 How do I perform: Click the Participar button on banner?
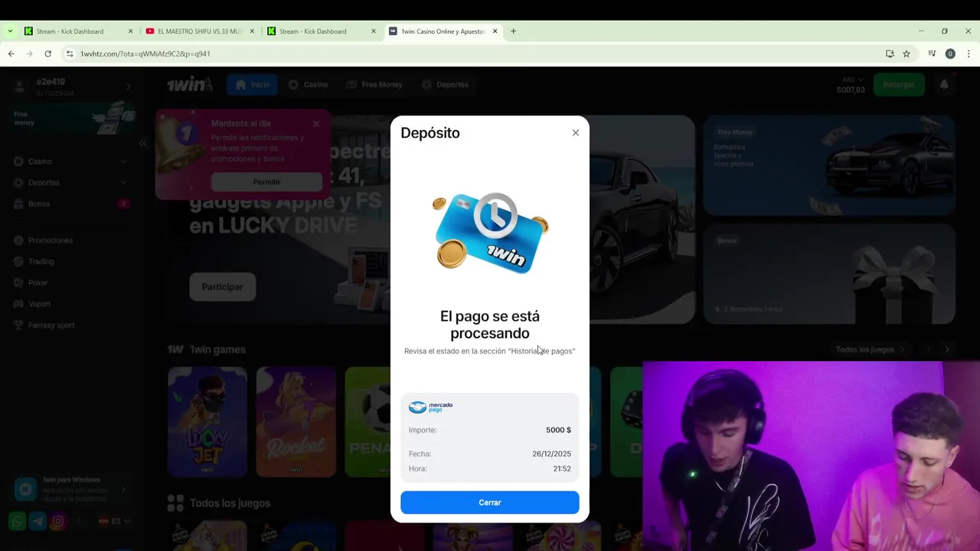pyautogui.click(x=222, y=287)
